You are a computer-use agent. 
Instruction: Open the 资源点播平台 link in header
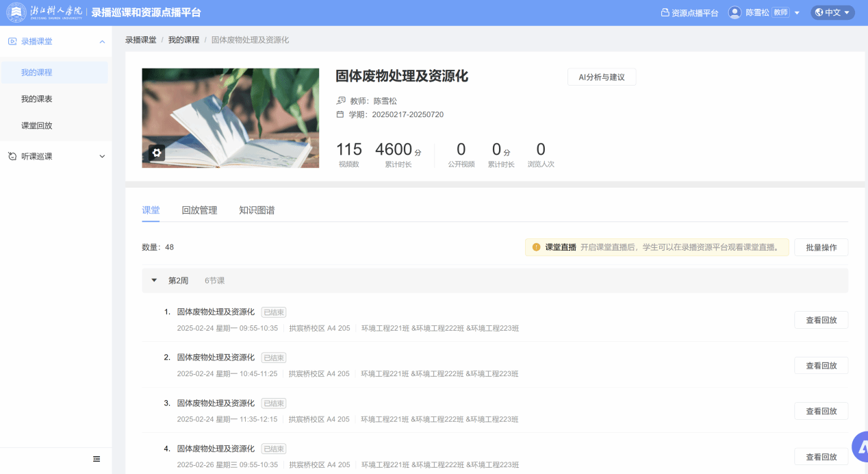(x=689, y=13)
